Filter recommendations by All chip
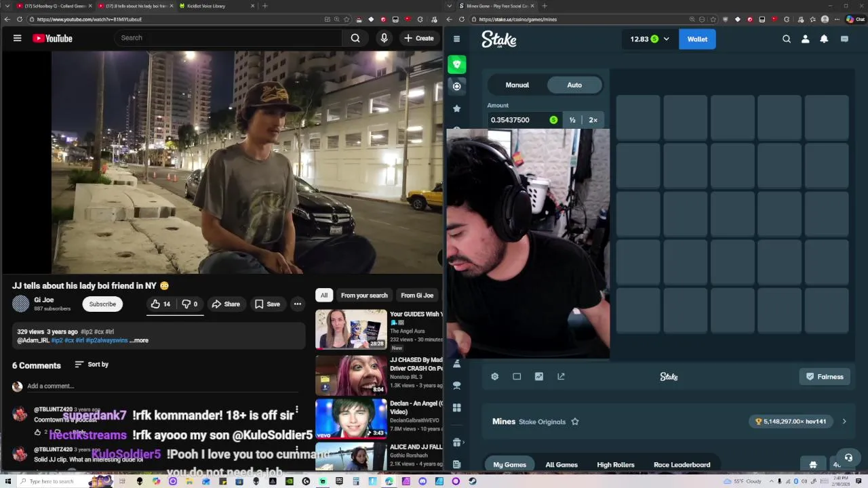The height and width of the screenshot is (488, 868). (324, 296)
